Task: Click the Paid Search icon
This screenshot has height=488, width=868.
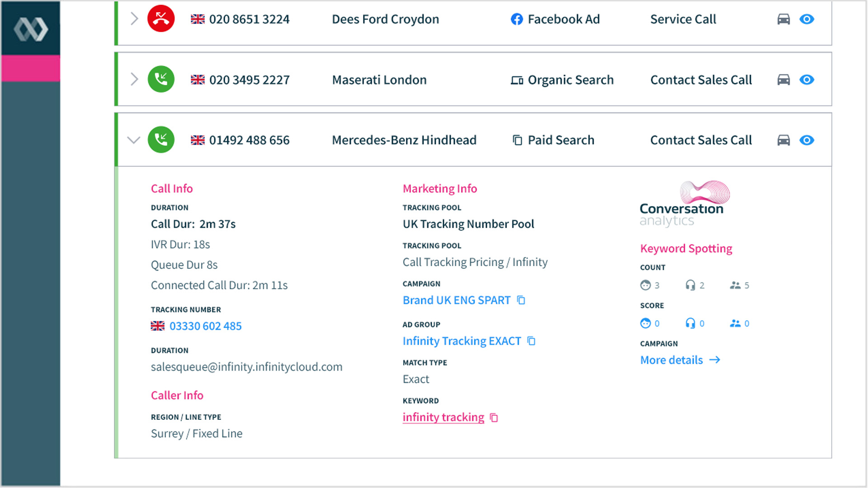Action: point(517,141)
